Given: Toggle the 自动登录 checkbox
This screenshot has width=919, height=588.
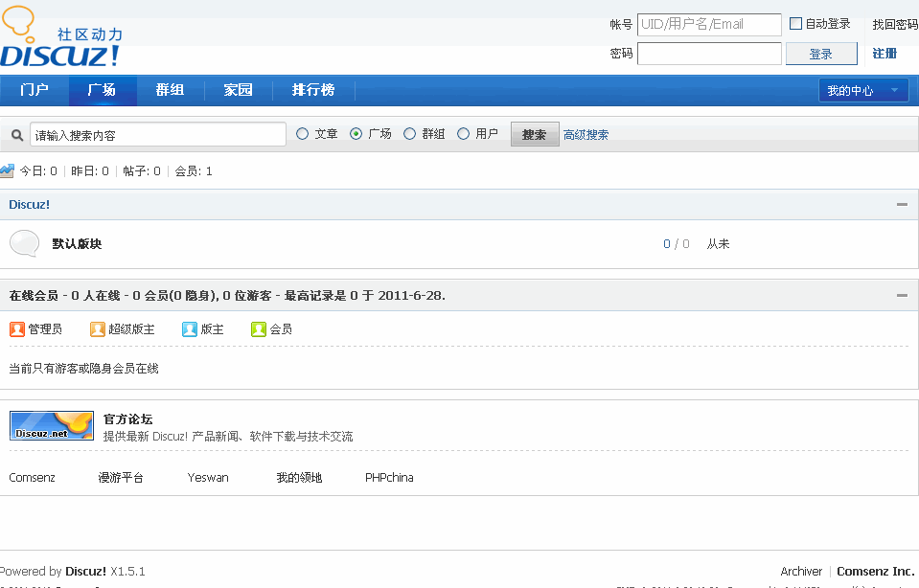Looking at the screenshot, I should click(x=795, y=23).
